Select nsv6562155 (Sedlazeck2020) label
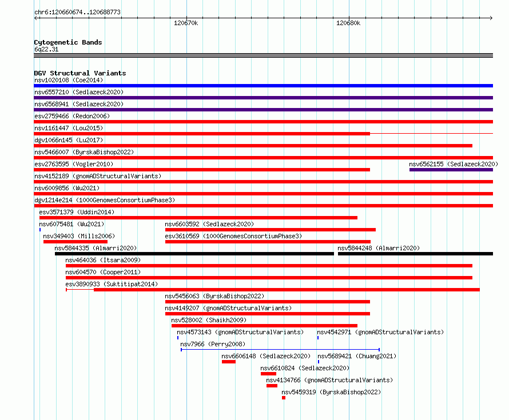 point(454,164)
